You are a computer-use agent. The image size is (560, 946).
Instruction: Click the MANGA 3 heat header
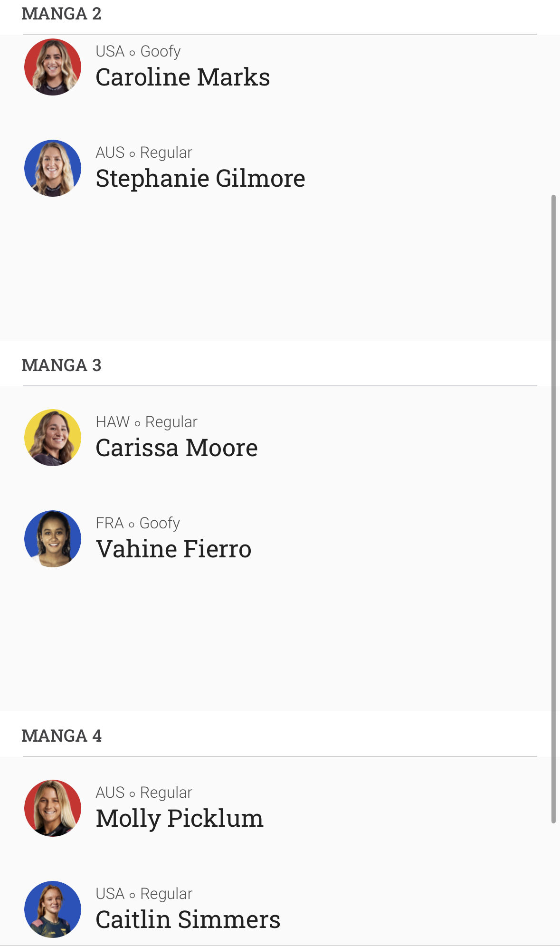[x=62, y=365]
